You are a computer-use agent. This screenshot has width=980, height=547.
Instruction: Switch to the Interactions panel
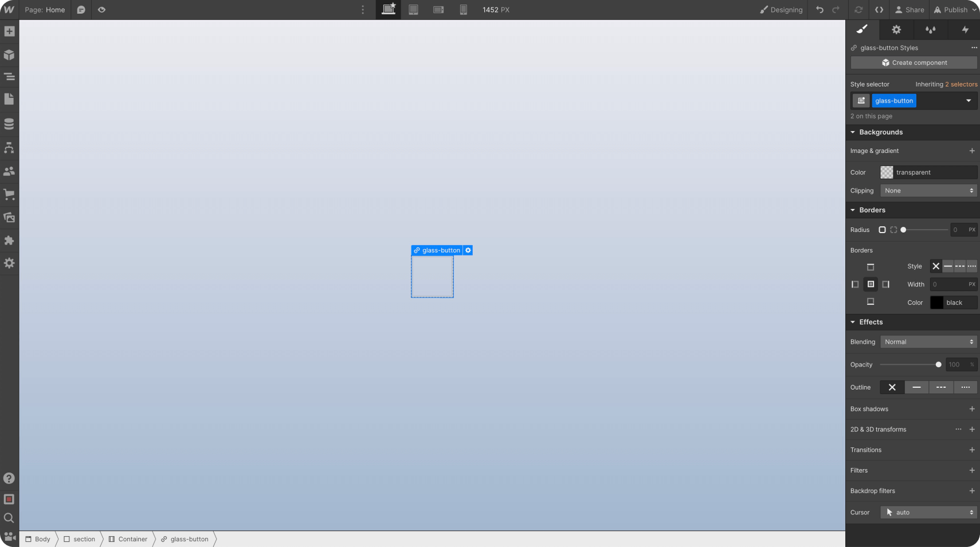(x=965, y=29)
